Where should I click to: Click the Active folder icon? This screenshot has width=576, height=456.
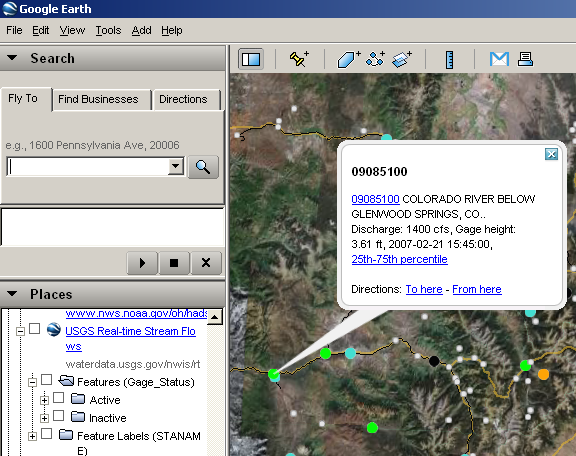(x=78, y=399)
